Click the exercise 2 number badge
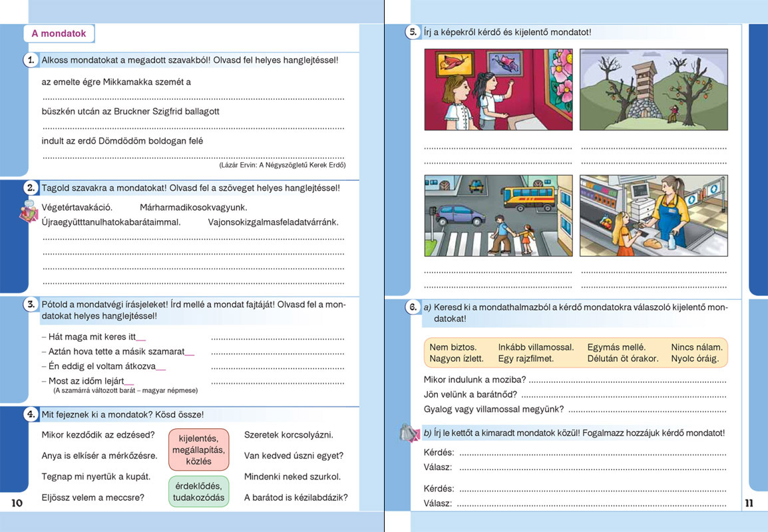Image resolution: width=768 pixels, height=532 pixels. [x=31, y=188]
